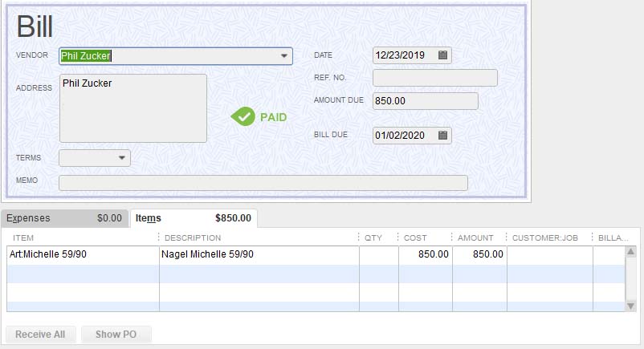Select the Amount Due field
This screenshot has width=644, height=349.
click(425, 101)
